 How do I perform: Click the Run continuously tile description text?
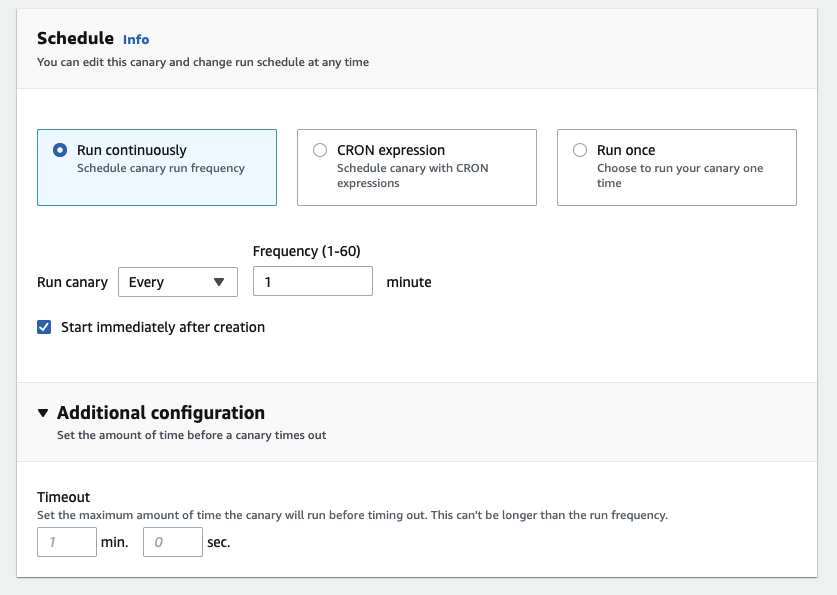pos(161,168)
